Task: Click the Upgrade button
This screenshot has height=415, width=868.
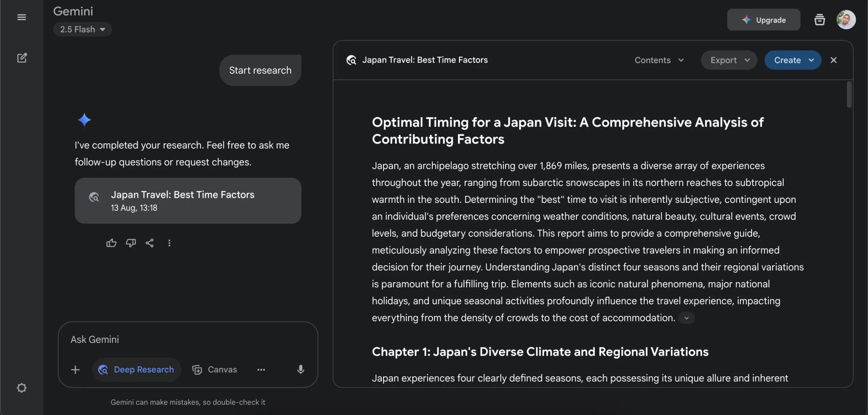Action: pyautogui.click(x=764, y=20)
